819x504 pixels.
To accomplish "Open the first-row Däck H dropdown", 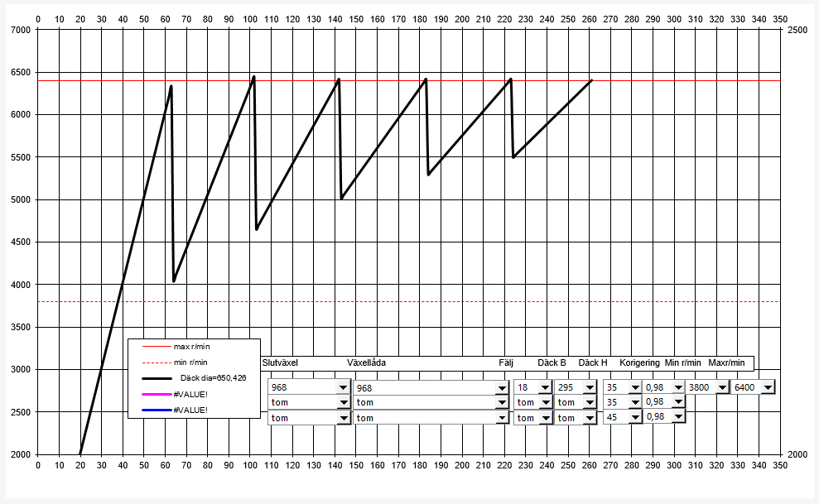I will (x=634, y=387).
